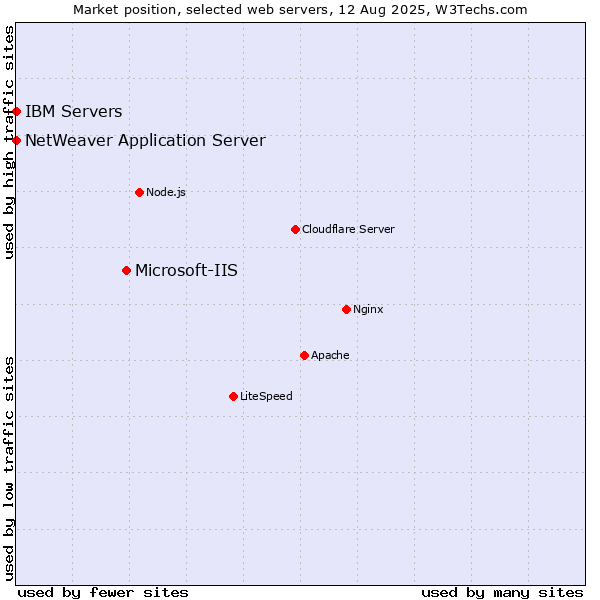Click the LiteSpeed red diamond
The width and height of the screenshot is (600, 600).
pyautogui.click(x=234, y=397)
